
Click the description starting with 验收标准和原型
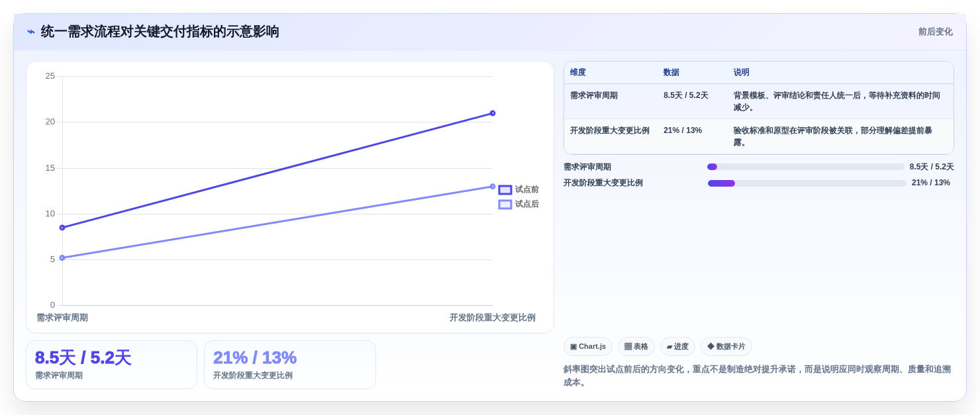click(x=833, y=136)
